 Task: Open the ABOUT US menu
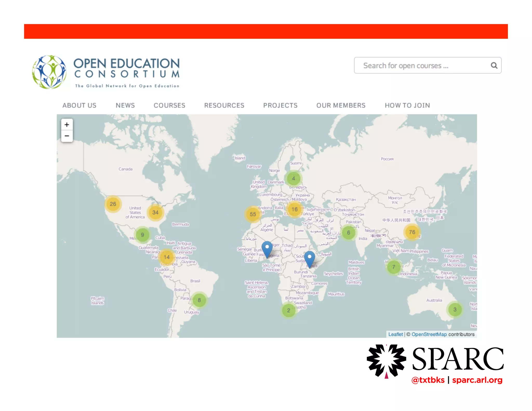79,105
